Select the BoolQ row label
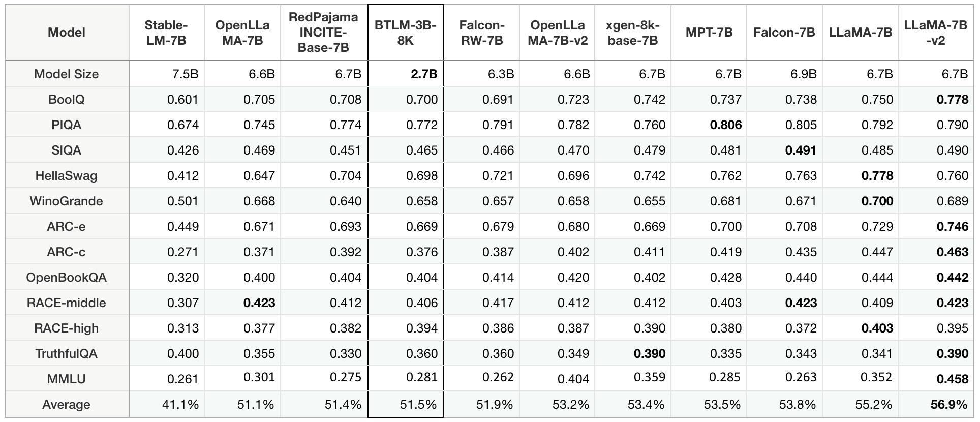The image size is (980, 422). coord(67,100)
